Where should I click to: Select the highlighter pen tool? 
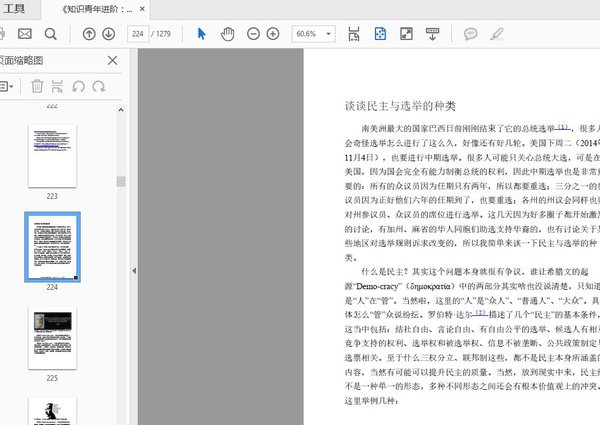497,34
